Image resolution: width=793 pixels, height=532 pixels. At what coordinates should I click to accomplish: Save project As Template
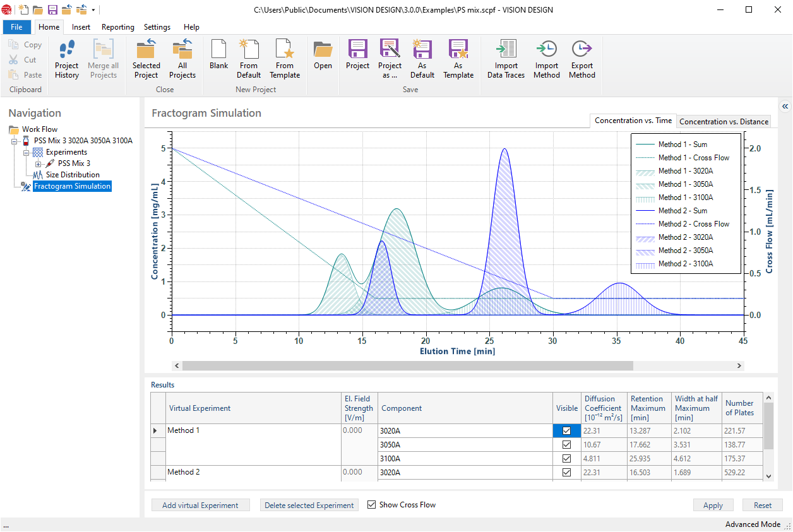pos(458,59)
